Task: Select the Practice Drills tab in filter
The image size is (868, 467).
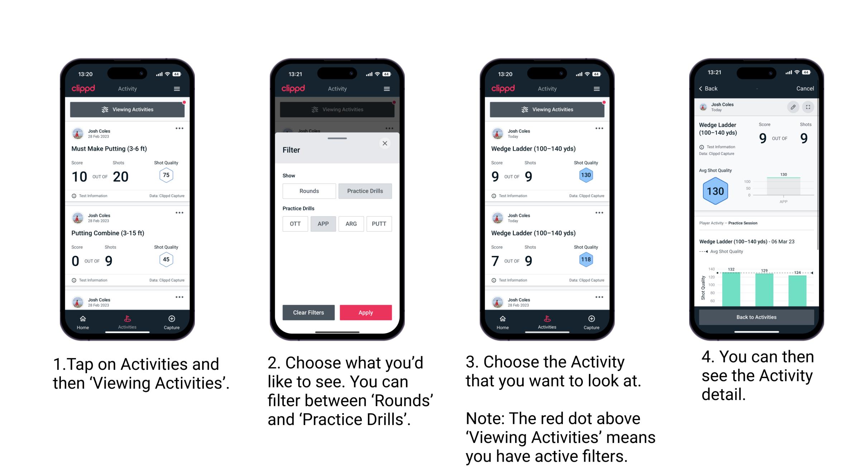Action: click(366, 191)
